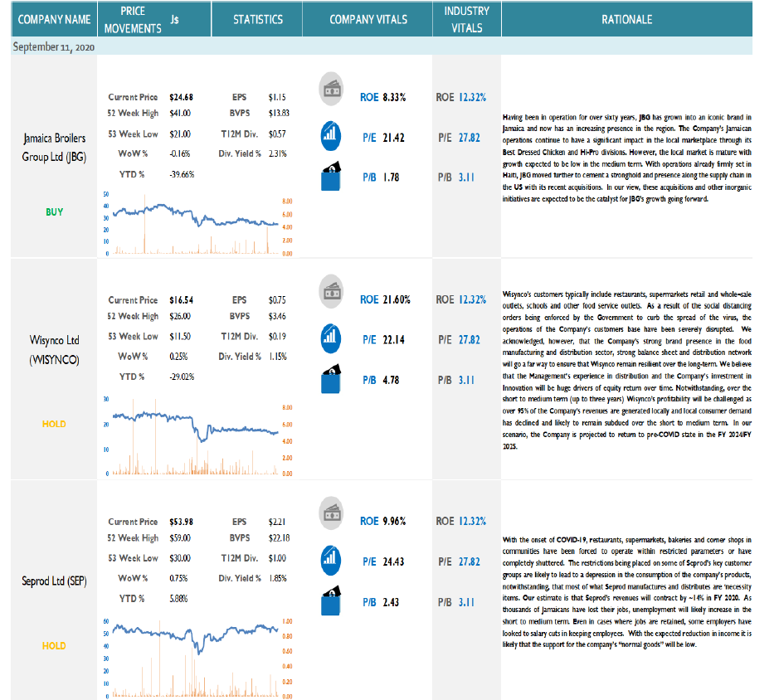774x700 pixels.
Task: Click the cash ROE icon in Wisynco row
Action: coord(331,292)
